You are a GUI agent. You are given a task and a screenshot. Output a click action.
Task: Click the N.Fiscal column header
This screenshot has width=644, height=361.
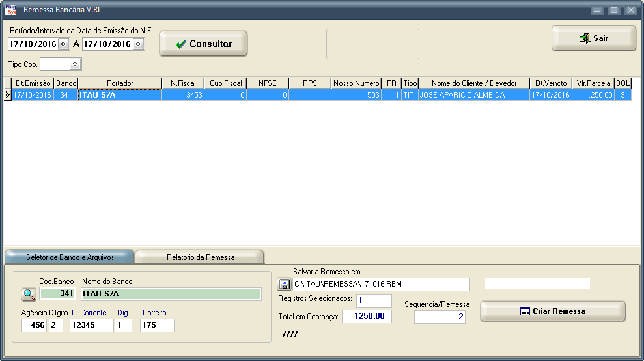click(x=183, y=83)
